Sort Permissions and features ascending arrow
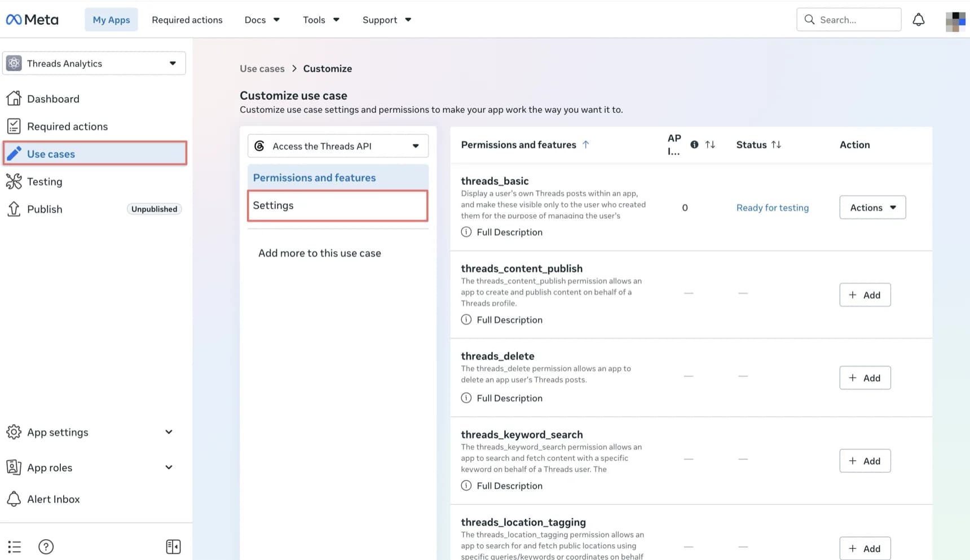Screen dimensions: 970x560 (585, 144)
